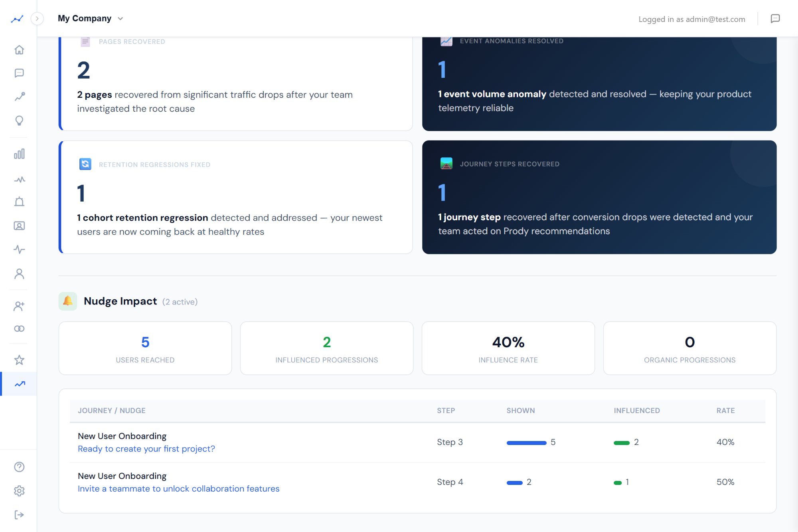This screenshot has height=532, width=798.
Task: Click the '1 journey step' recovered description
Action: 595,224
